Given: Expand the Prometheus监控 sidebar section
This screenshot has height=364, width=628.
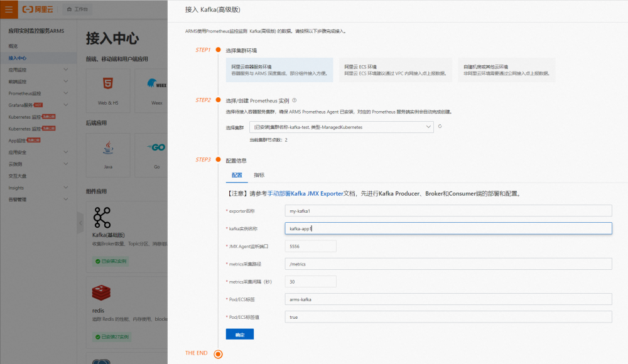Looking at the screenshot, I should (66, 94).
